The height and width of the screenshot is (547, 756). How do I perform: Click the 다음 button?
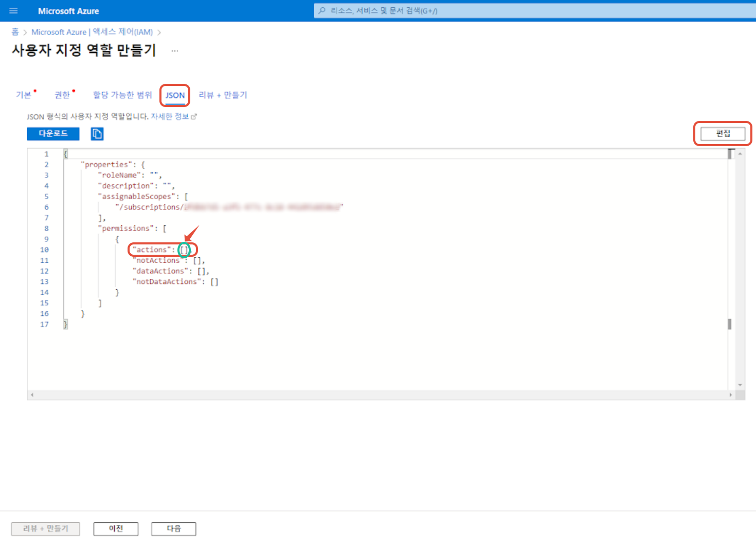[x=173, y=528]
